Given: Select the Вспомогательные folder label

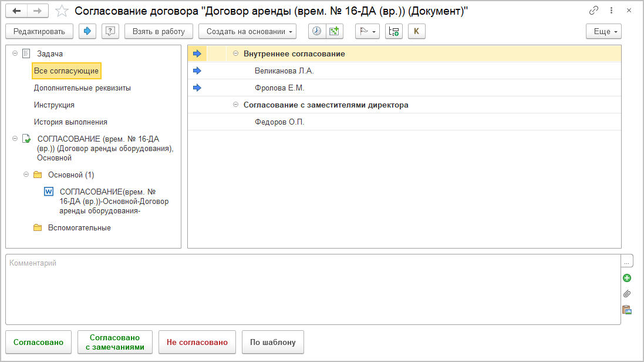Looking at the screenshot, I should [x=79, y=228].
